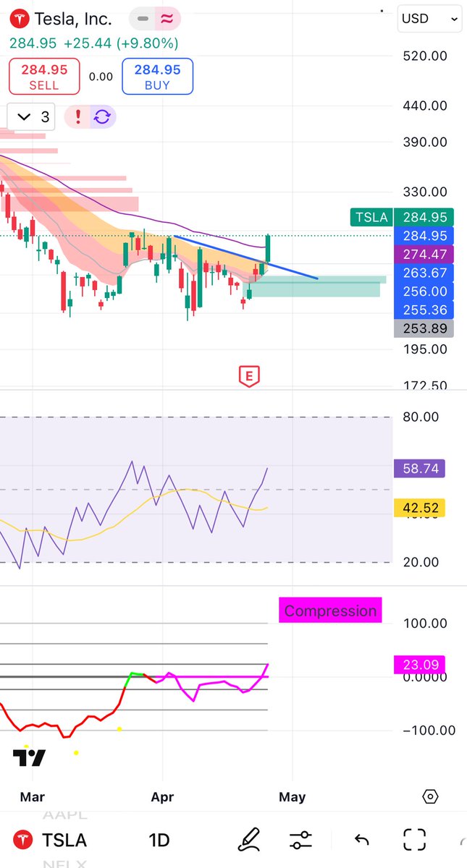
Task: Tap the Apr date label on time axis
Action: click(162, 797)
